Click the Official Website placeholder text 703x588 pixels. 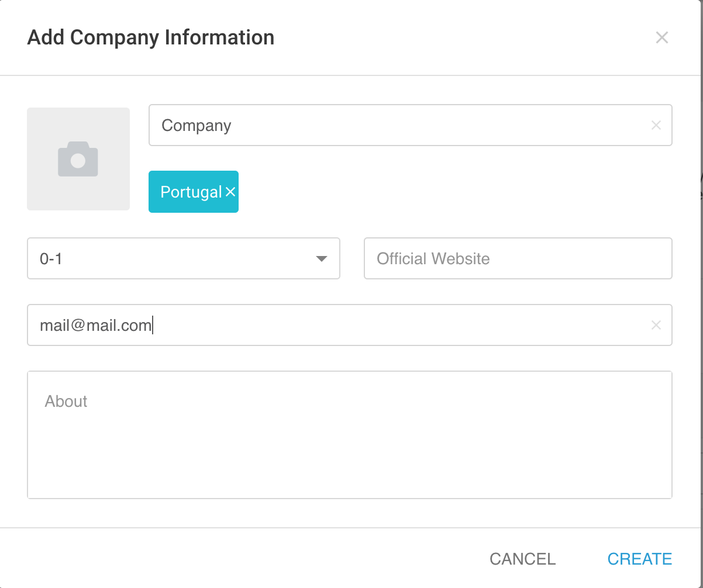pos(433,259)
